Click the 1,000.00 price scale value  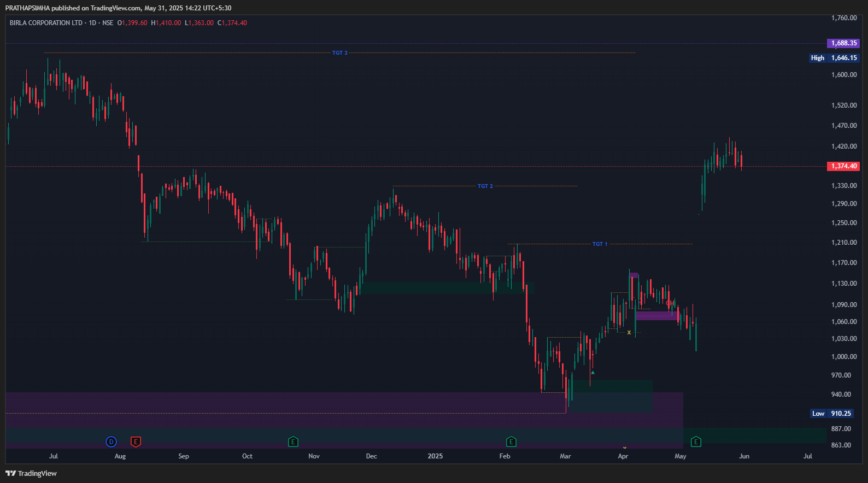point(844,357)
